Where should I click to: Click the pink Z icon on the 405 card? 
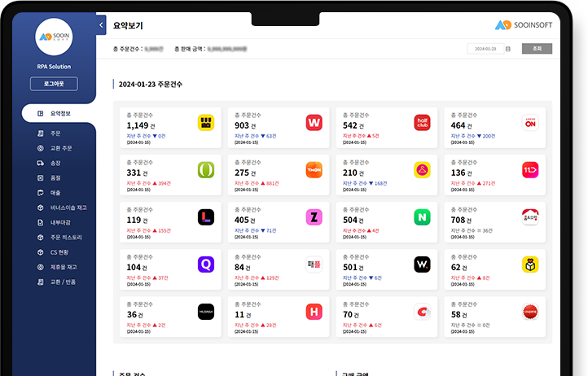pos(314,217)
